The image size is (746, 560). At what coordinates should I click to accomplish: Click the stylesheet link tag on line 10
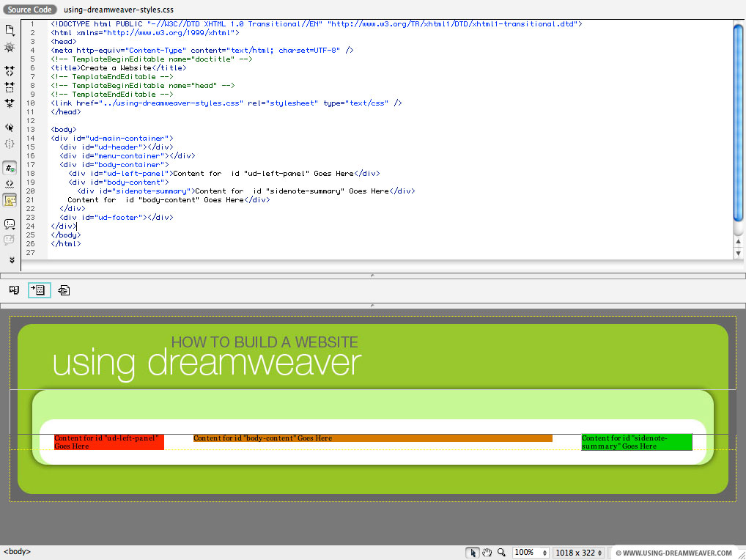click(226, 103)
